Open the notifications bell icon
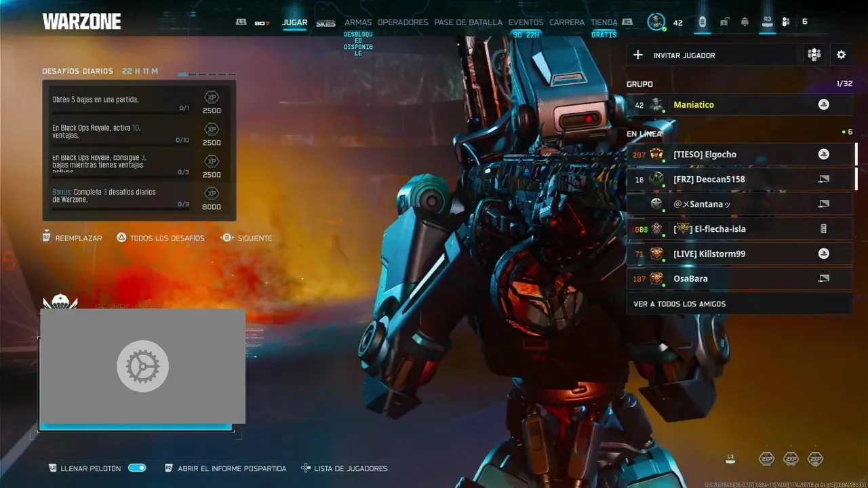The image size is (868, 488). tap(745, 22)
